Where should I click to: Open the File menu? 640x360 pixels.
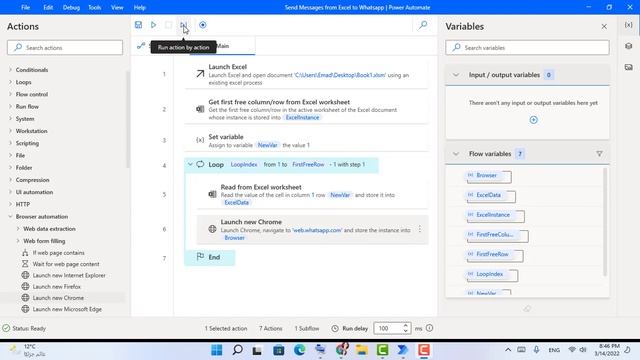tap(25, 7)
